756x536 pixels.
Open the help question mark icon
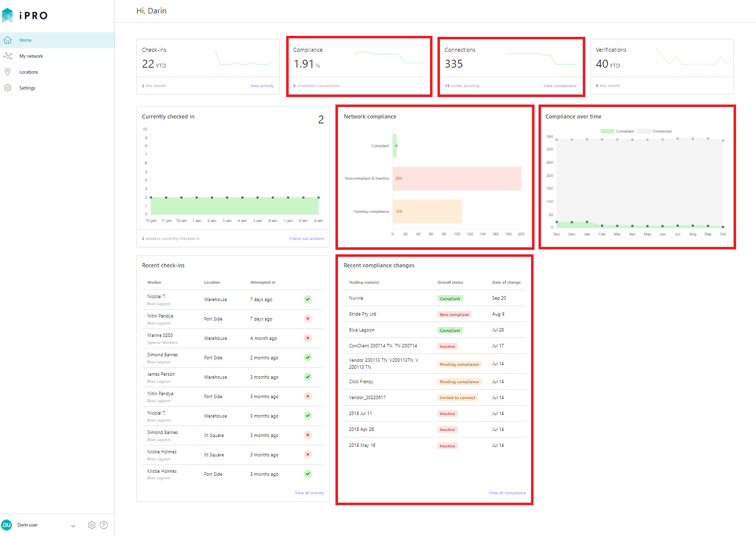point(104,525)
